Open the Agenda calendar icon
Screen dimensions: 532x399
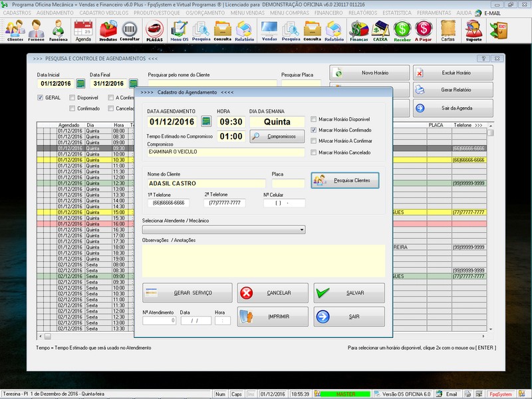pos(83,31)
